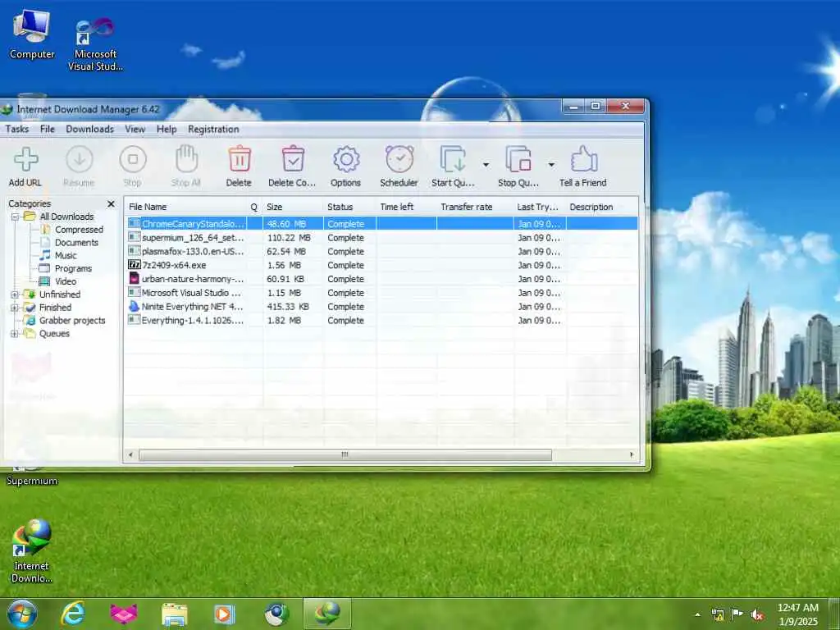This screenshot has height=630, width=840.
Task: Open the View menu
Action: coord(135,129)
